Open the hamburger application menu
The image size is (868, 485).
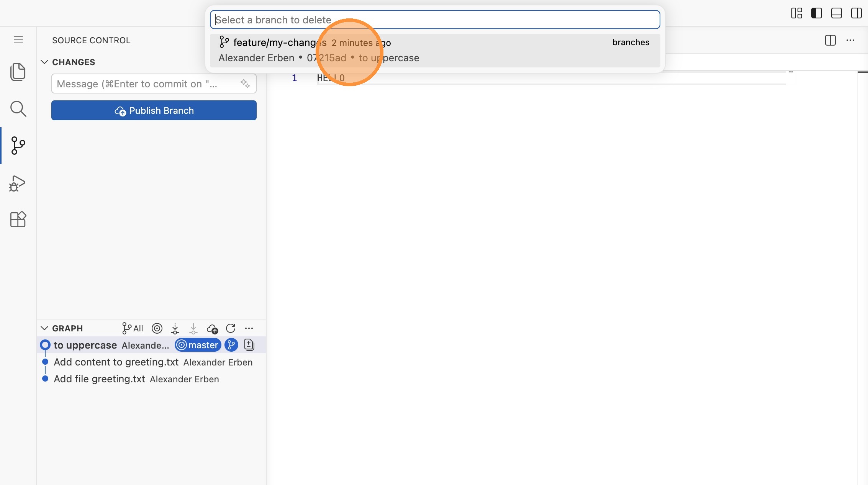(18, 40)
